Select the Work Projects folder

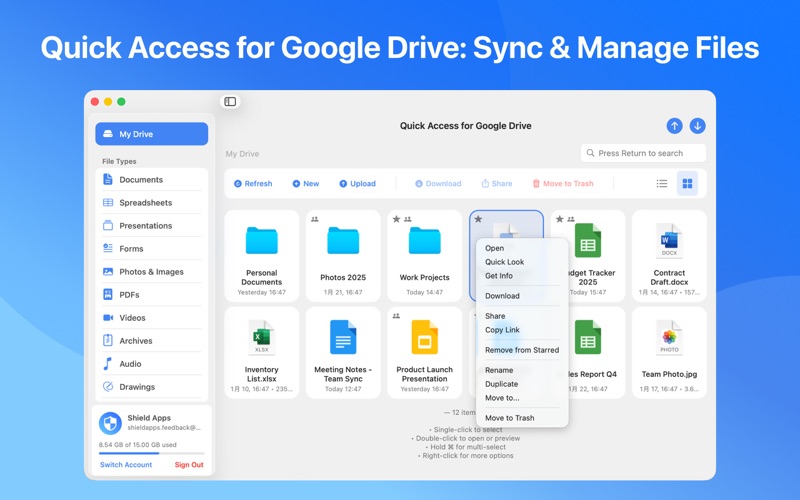click(424, 255)
